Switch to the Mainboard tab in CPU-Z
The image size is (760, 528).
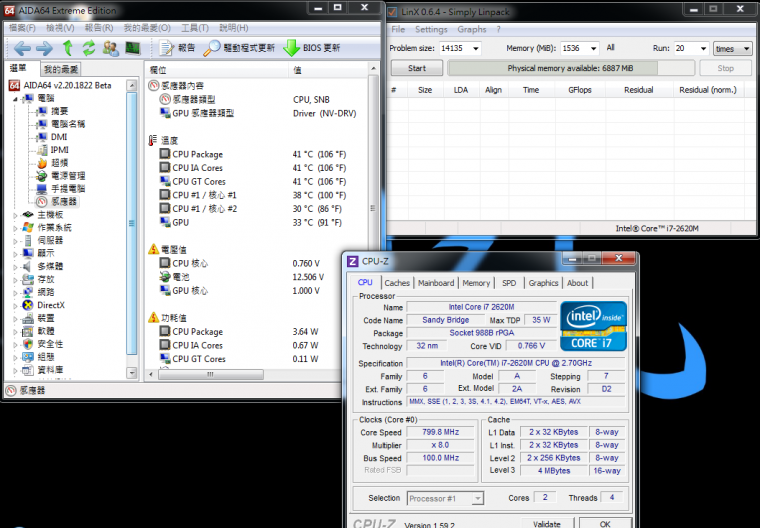(436, 283)
